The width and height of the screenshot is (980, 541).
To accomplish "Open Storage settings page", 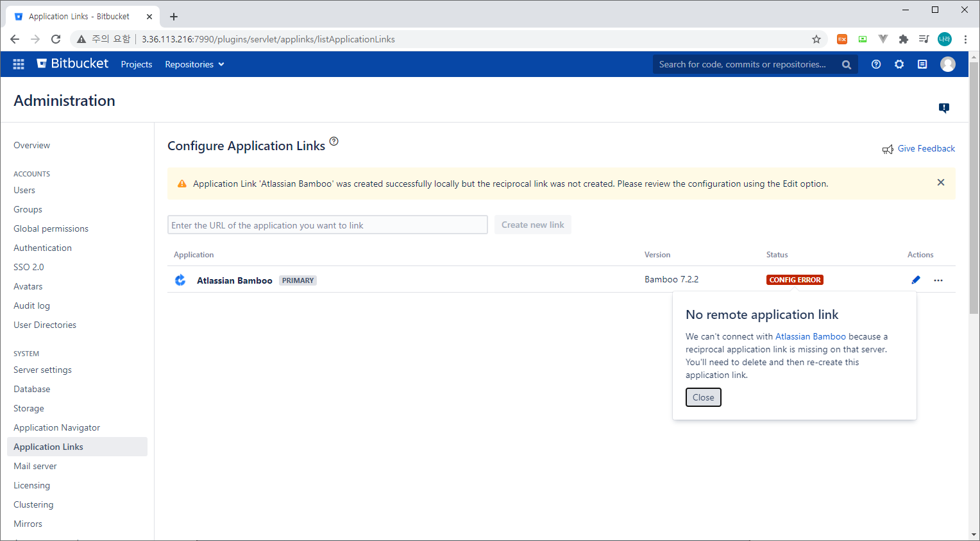I will pyautogui.click(x=29, y=408).
